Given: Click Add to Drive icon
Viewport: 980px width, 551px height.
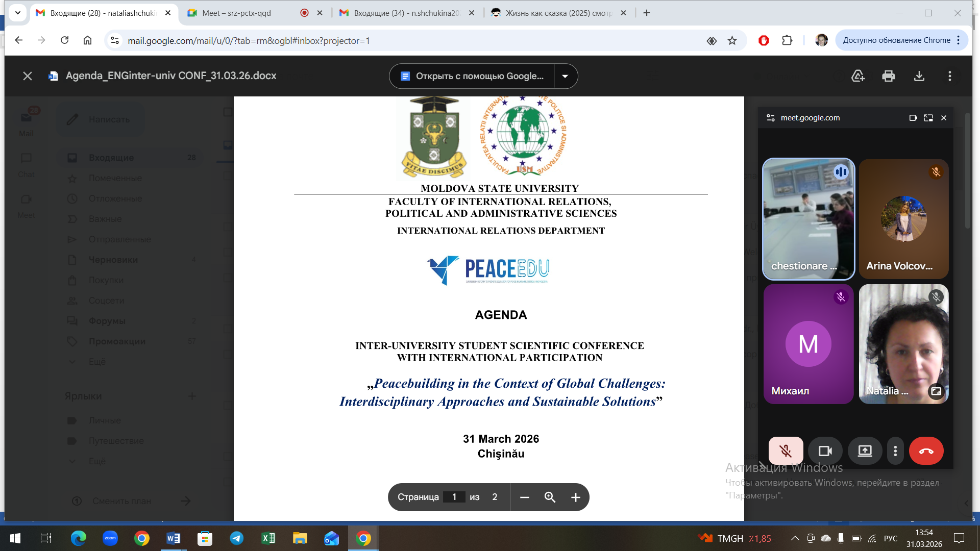Looking at the screenshot, I should [858, 76].
